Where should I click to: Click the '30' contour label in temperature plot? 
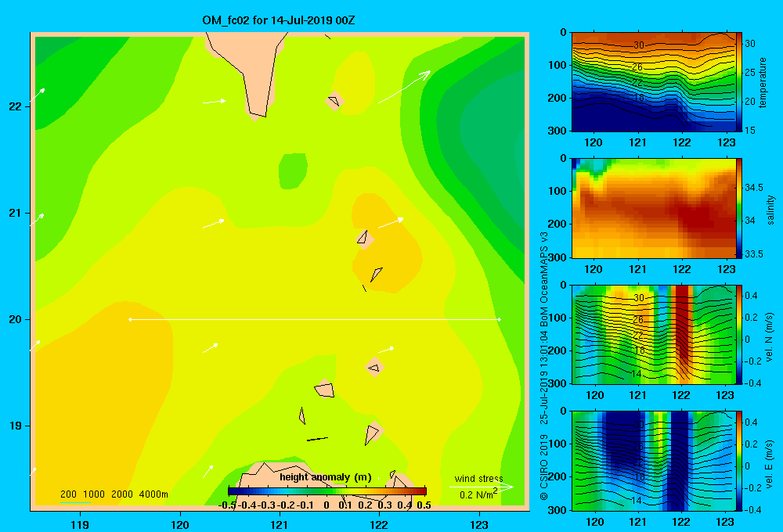pos(639,45)
